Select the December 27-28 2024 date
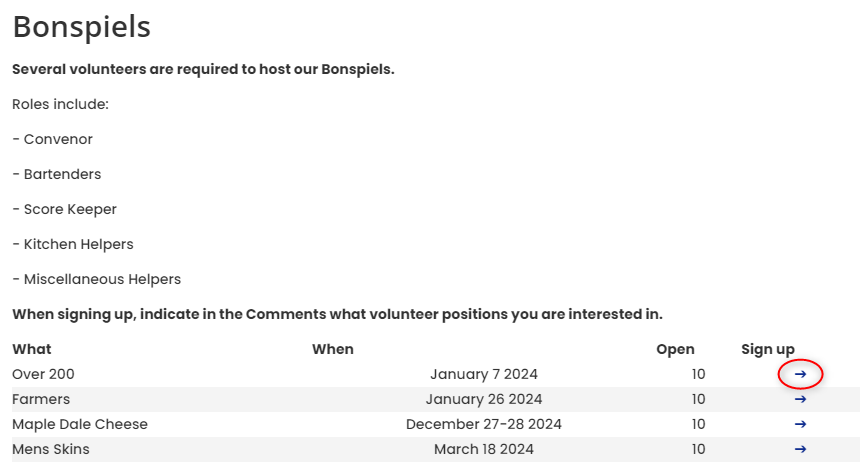This screenshot has height=472, width=865. (x=484, y=424)
